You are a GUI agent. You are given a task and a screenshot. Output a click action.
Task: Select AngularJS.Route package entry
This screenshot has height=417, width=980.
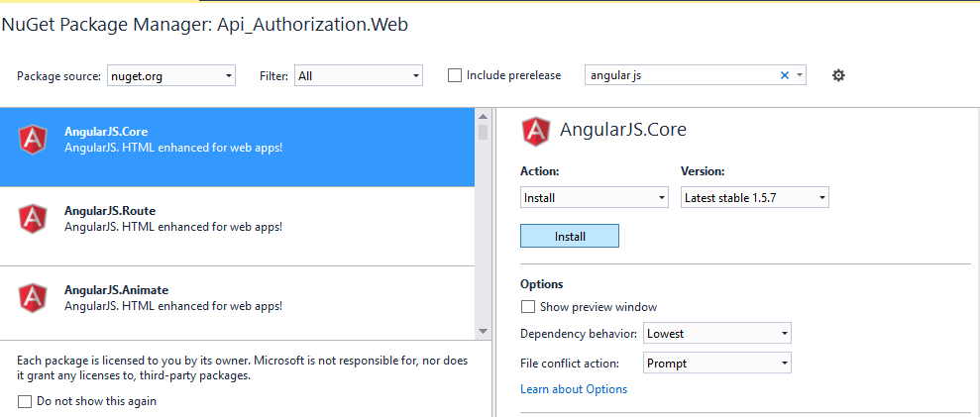238,226
